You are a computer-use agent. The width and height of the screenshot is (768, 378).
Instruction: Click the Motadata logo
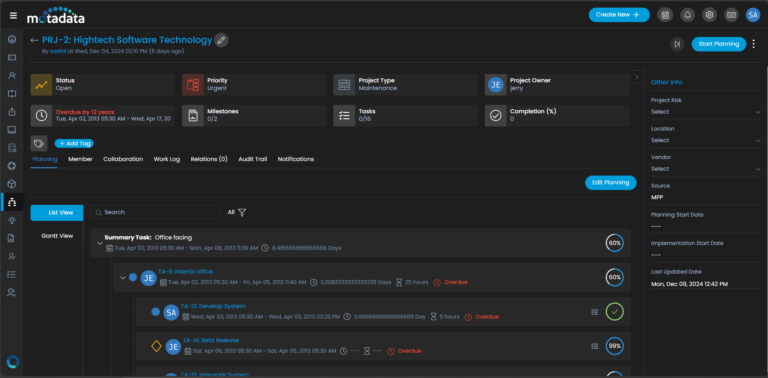pyautogui.click(x=55, y=16)
